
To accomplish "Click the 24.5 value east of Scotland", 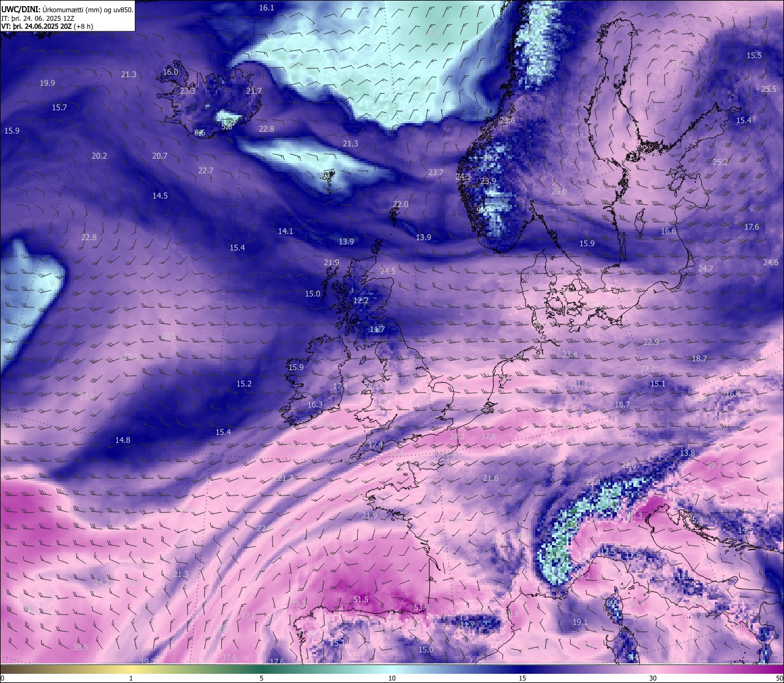I will [388, 270].
